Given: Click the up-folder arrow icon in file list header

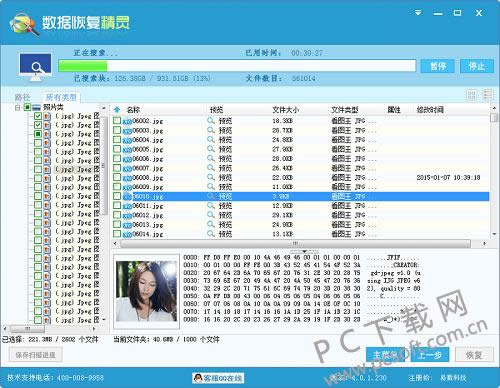Looking at the screenshot, I should point(117,110).
